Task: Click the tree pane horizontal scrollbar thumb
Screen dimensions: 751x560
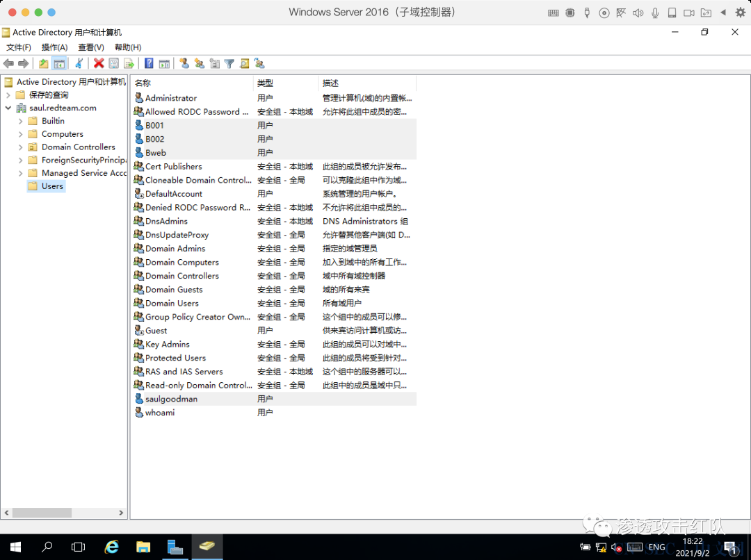Action: pos(42,513)
